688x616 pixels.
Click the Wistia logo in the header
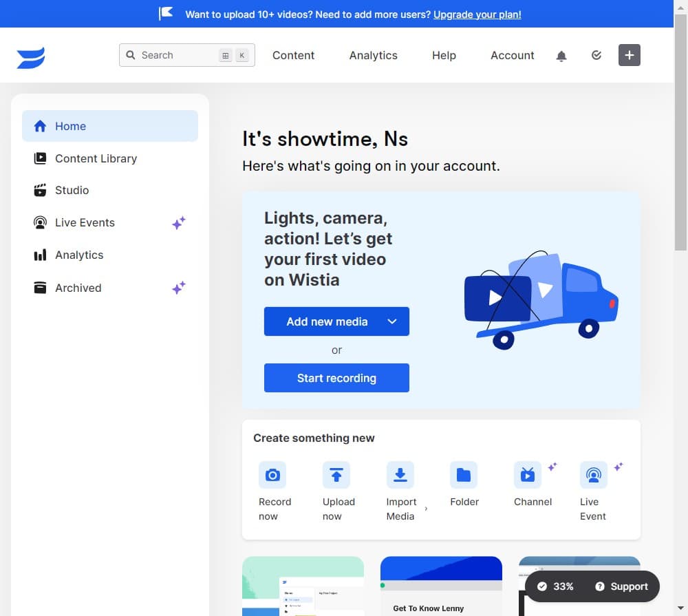coord(30,57)
